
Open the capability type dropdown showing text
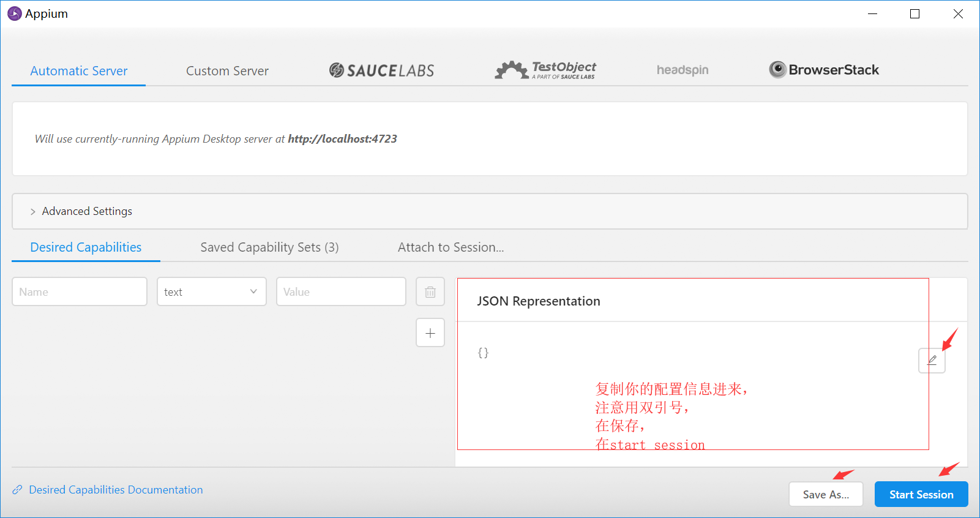212,291
